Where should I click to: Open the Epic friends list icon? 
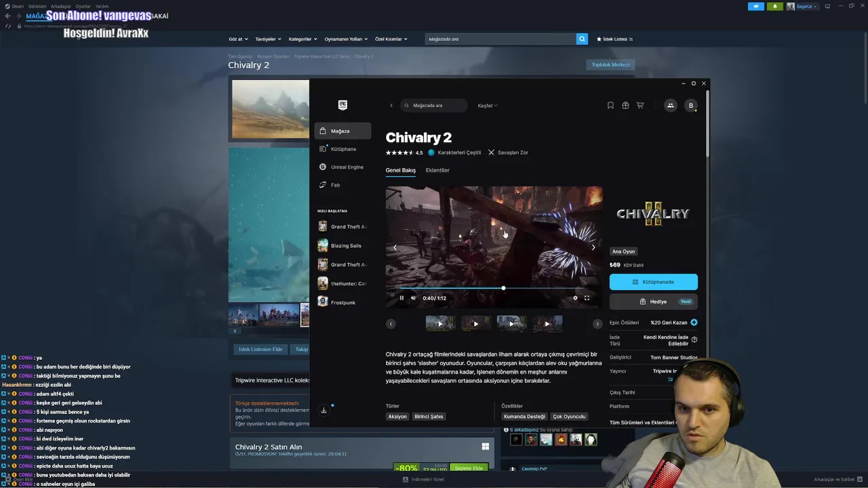coord(670,105)
